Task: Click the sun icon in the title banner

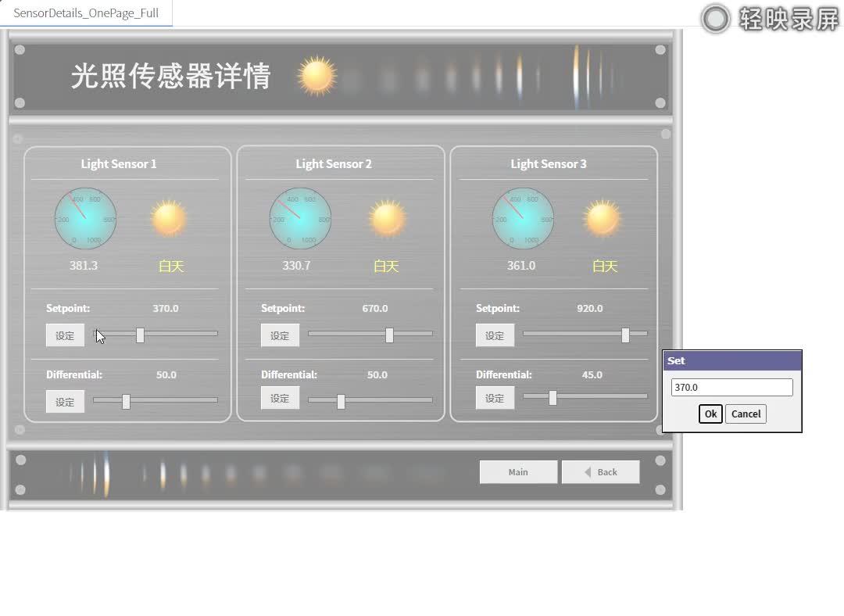Action: click(x=316, y=76)
